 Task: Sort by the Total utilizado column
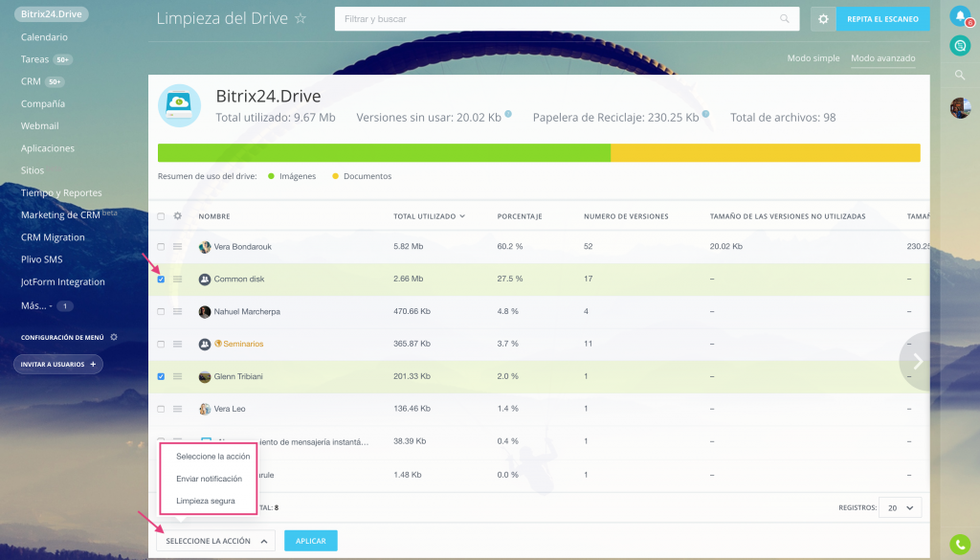point(429,216)
